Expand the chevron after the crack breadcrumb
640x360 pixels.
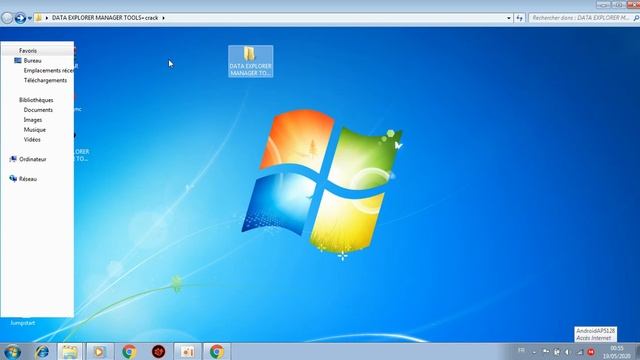pyautogui.click(x=163, y=18)
